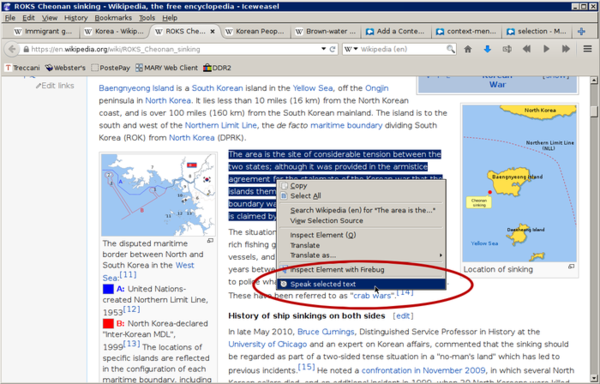Click the new tab plus icon
Image resolution: width=600 pixels, height=384 pixels.
[581, 31]
